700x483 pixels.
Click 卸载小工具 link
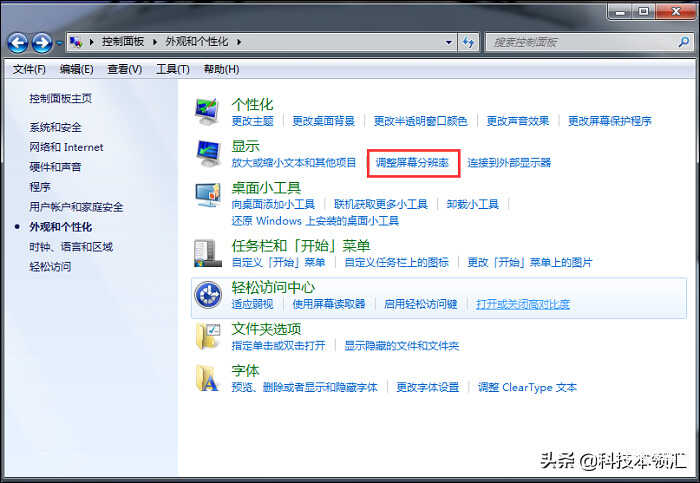(x=472, y=204)
